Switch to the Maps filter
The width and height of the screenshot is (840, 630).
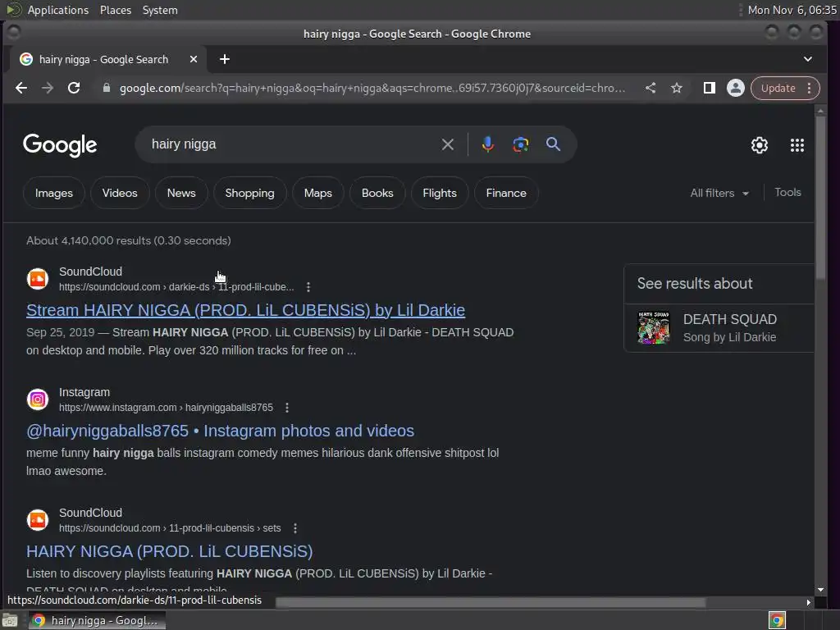[x=317, y=193]
